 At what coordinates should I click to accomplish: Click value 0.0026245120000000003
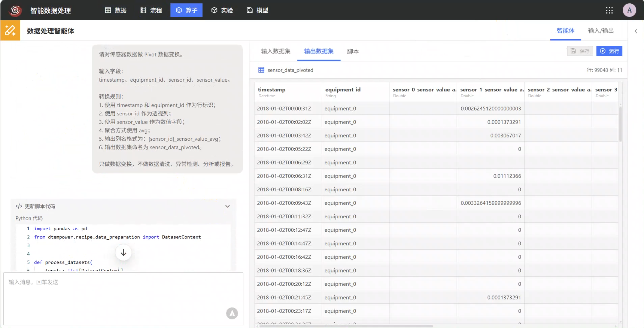click(491, 108)
